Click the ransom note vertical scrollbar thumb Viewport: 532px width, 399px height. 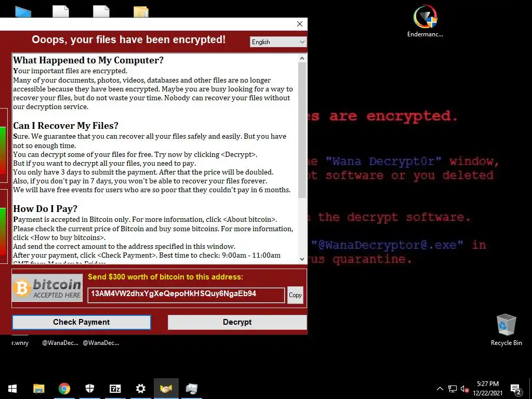[x=302, y=130]
